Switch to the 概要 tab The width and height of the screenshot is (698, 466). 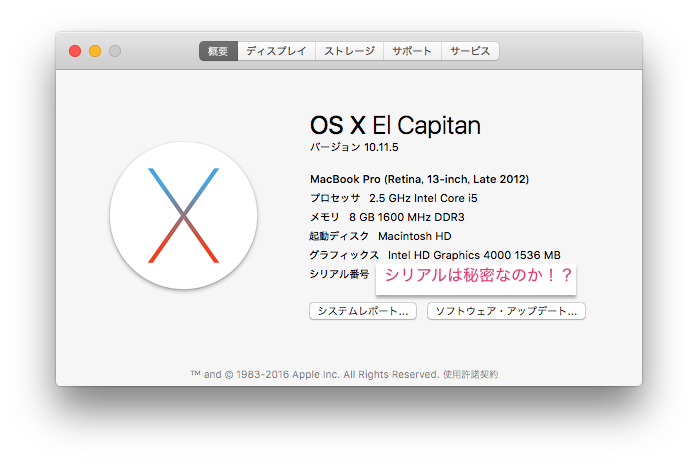tap(218, 51)
